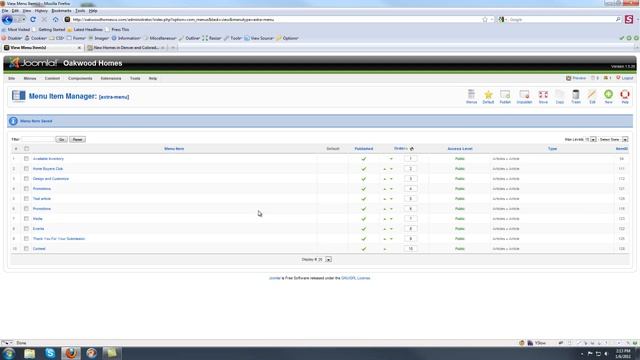Click the filter Reset button
Image resolution: width=640 pixels, height=360 pixels.
[77, 140]
